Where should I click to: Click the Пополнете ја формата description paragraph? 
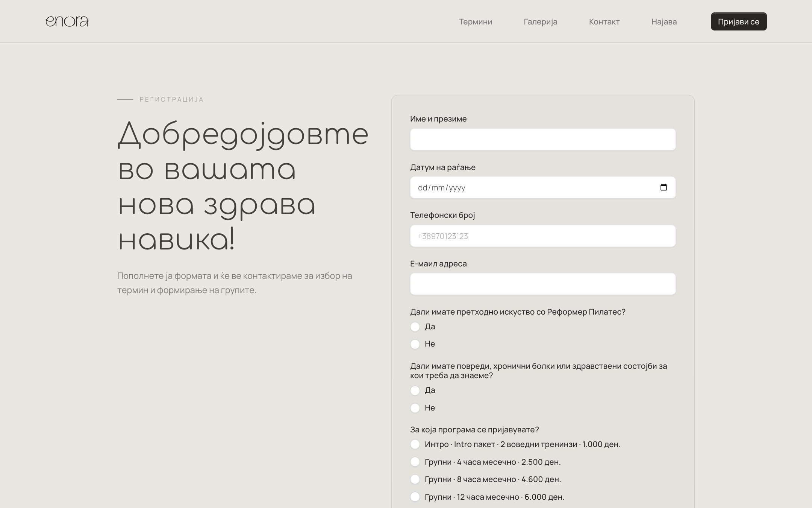click(x=235, y=283)
